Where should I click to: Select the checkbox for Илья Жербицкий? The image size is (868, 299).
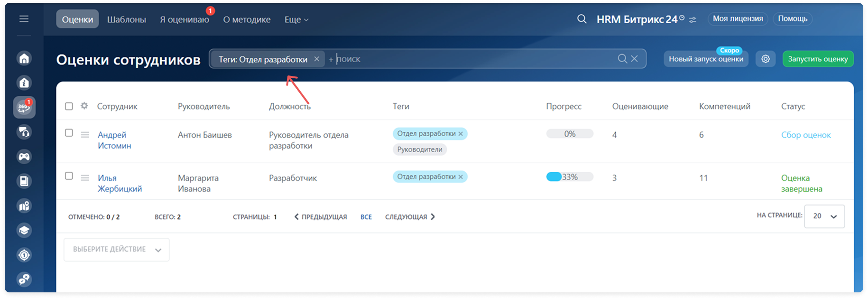pos(69,176)
